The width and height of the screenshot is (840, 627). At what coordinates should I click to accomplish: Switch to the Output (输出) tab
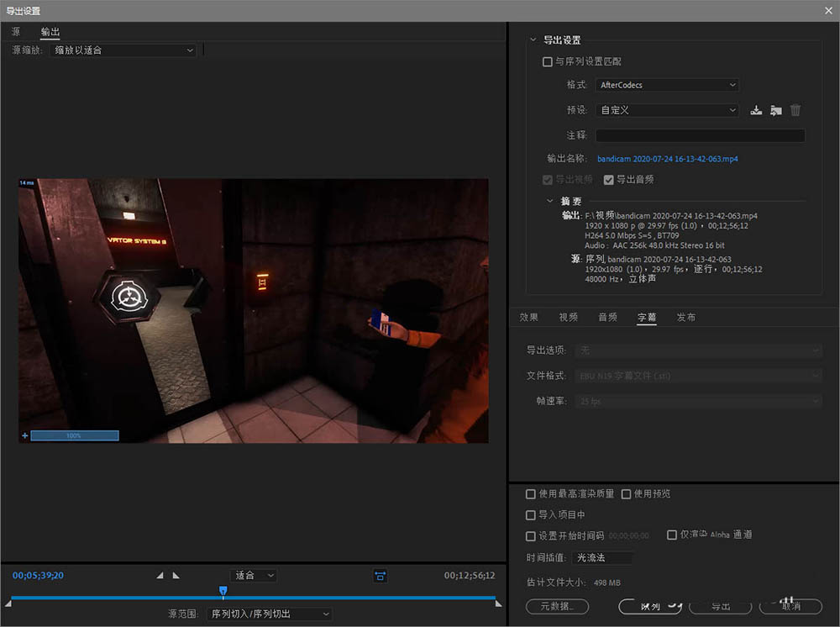pos(50,32)
